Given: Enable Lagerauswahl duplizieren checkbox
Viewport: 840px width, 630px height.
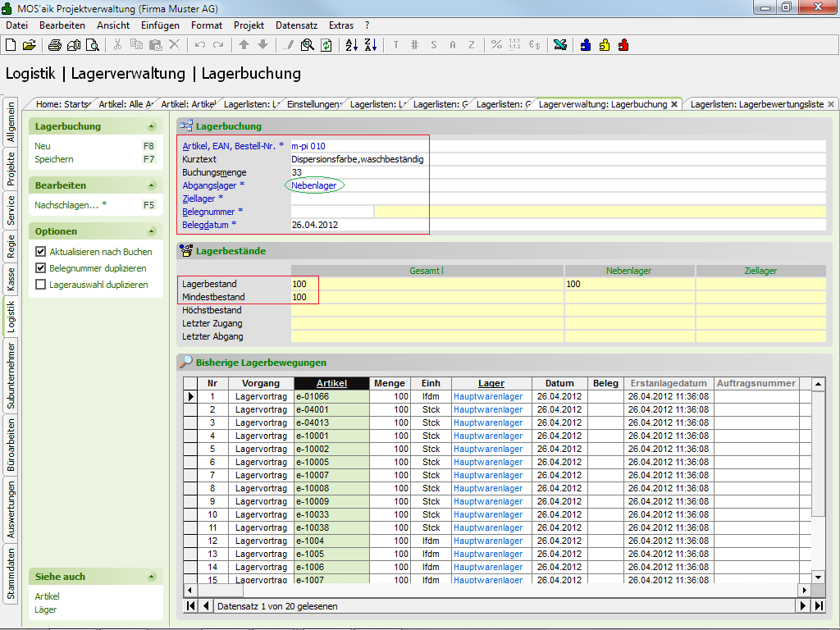Looking at the screenshot, I should [41, 285].
